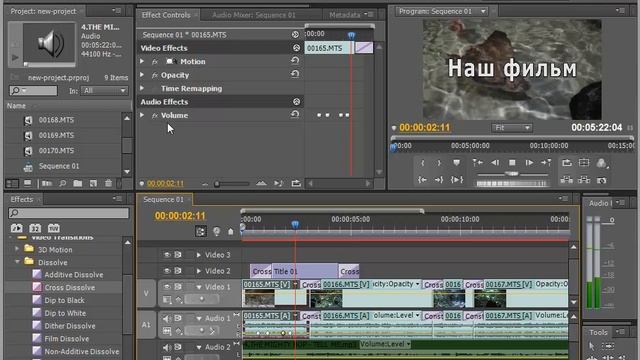
Task: Mute Audio 2 track speaker toggle
Action: pyautogui.click(x=167, y=347)
